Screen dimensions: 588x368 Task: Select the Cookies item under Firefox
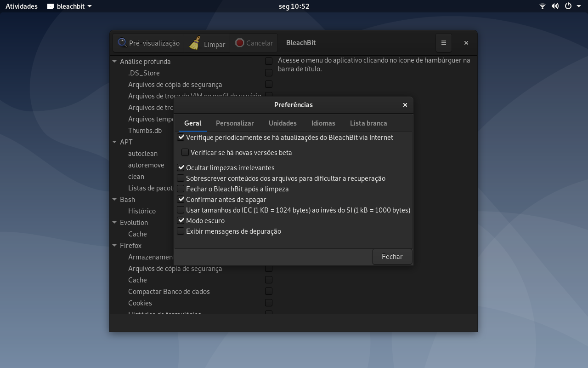tap(140, 303)
